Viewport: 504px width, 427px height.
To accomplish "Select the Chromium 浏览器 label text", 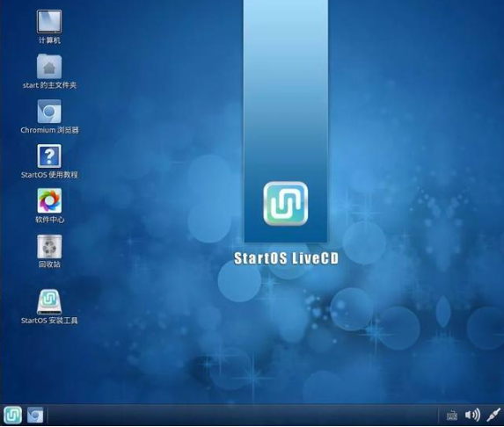I will (49, 130).
